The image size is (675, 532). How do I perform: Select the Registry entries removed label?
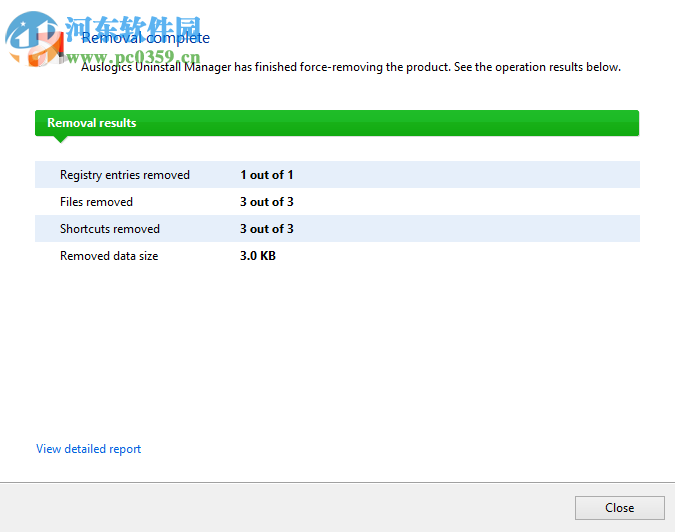[x=125, y=175]
